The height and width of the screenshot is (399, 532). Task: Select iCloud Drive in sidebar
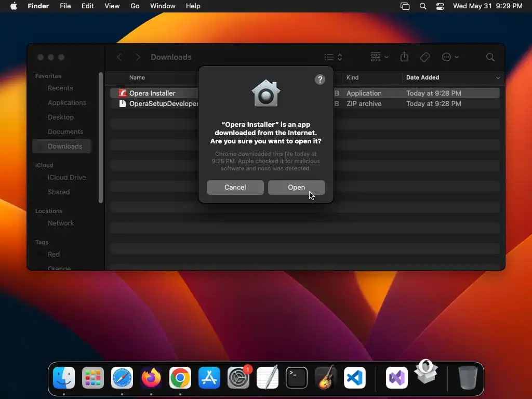click(67, 178)
